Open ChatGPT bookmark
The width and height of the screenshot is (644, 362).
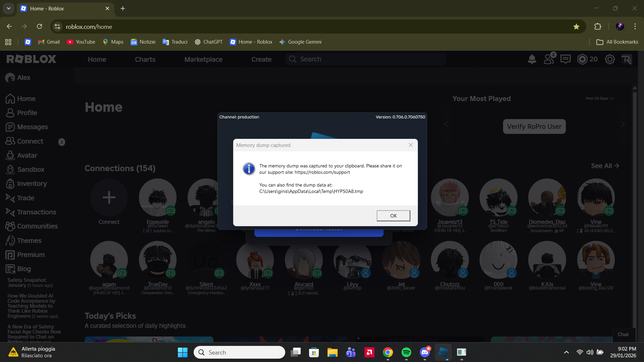coord(208,42)
